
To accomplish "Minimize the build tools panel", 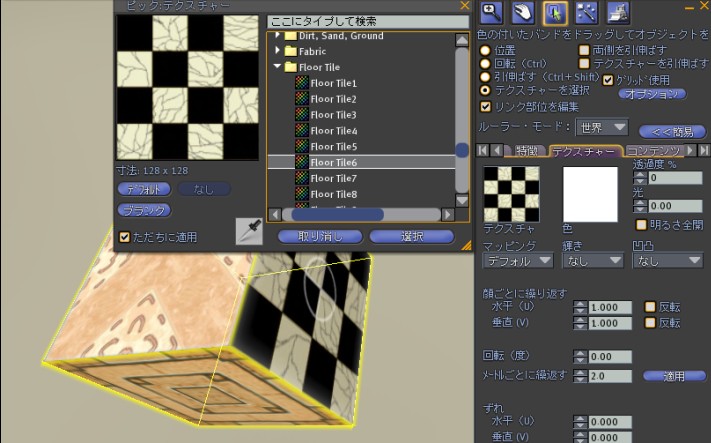I will pyautogui.click(x=690, y=8).
